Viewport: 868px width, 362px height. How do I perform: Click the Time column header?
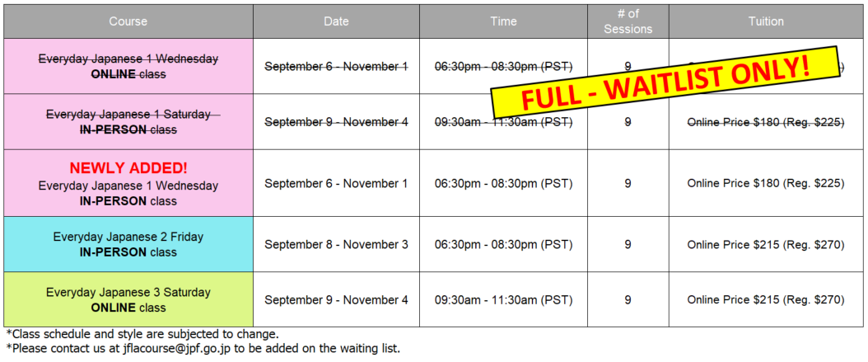(503, 21)
